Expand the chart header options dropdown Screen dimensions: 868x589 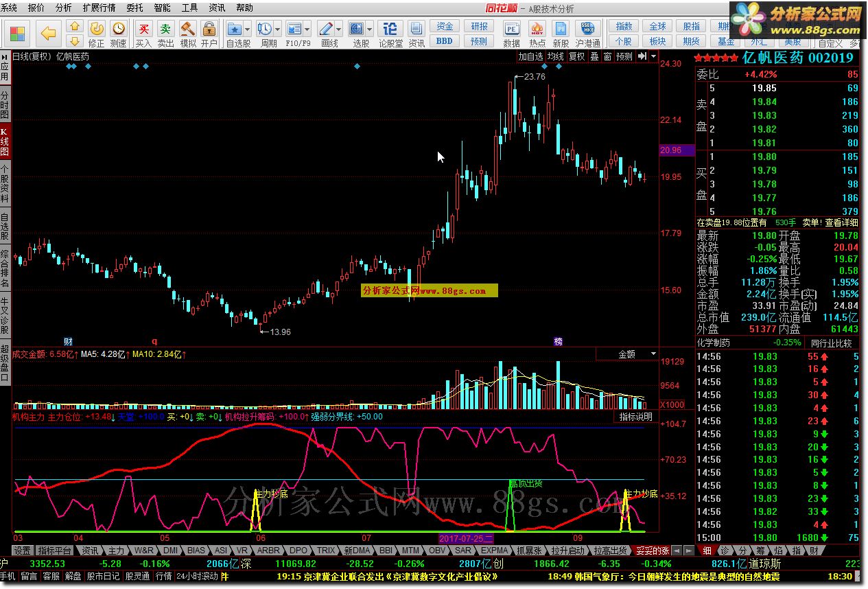click(653, 56)
